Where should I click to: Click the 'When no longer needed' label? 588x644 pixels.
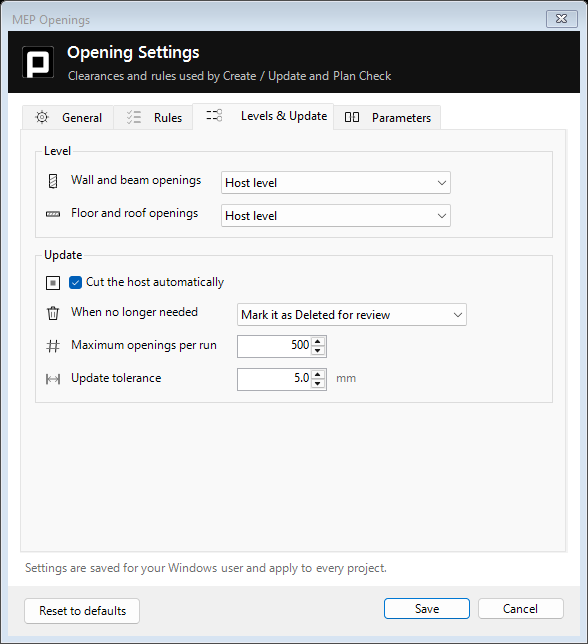(x=134, y=312)
